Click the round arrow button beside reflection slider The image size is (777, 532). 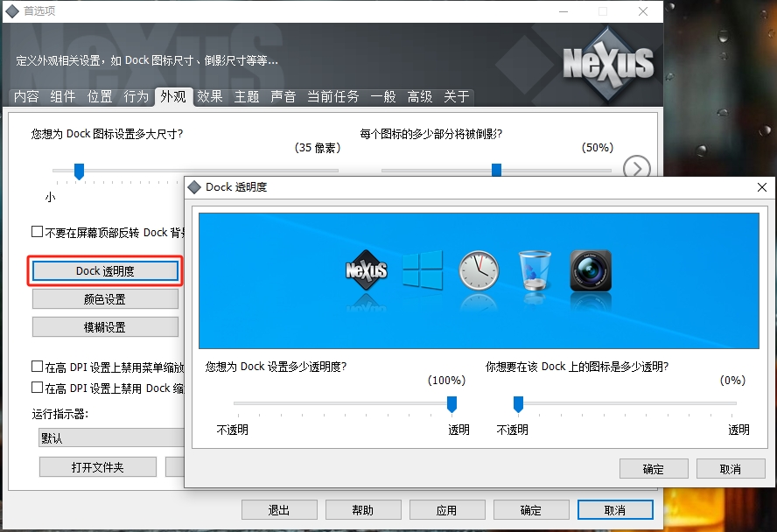637,169
